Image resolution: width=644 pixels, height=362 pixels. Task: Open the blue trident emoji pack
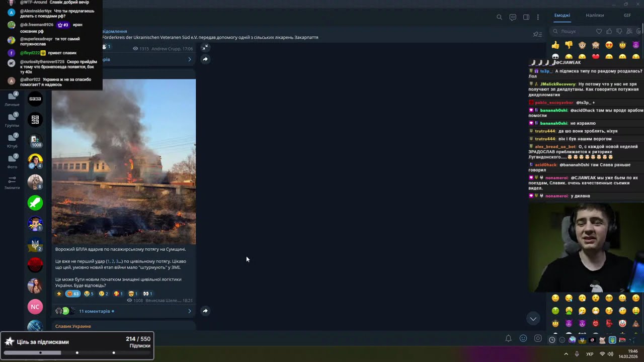coord(612,340)
